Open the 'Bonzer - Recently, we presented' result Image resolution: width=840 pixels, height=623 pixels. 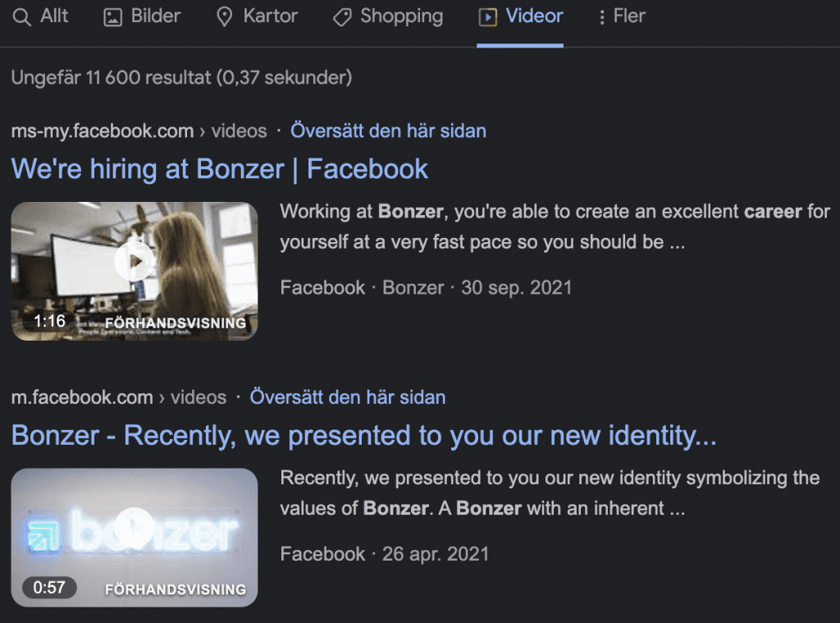coord(363,435)
